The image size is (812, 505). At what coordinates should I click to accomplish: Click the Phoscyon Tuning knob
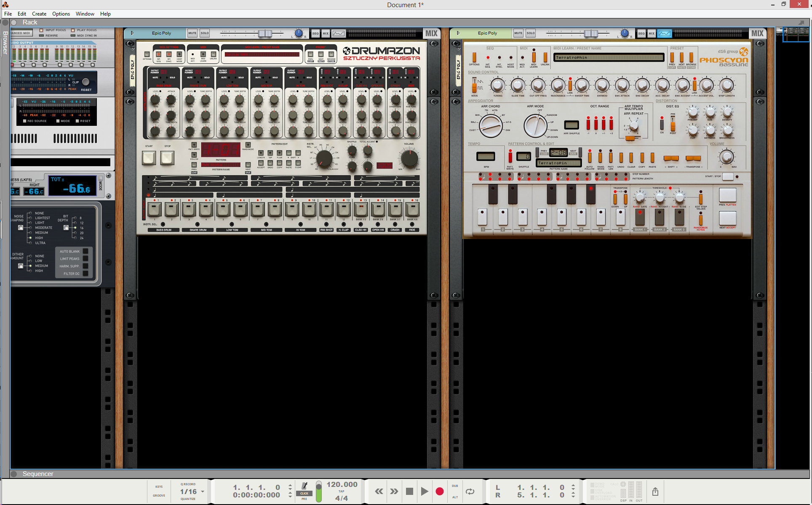[497, 85]
